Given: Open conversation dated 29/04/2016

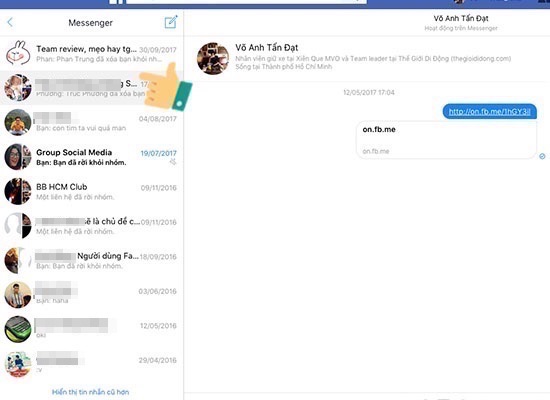Looking at the screenshot, I should click(x=92, y=364).
